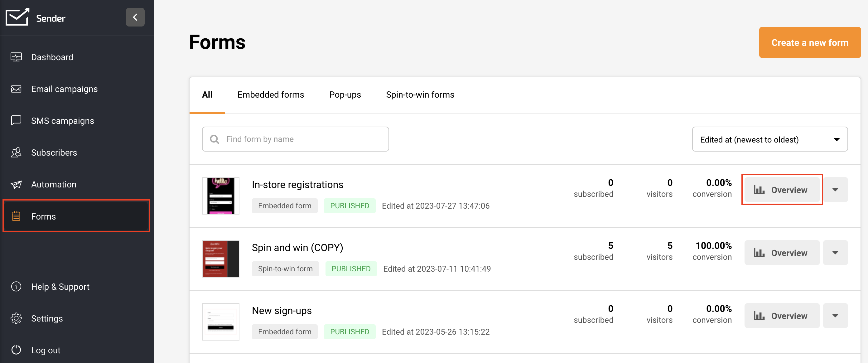Click the Help & Support info icon
Viewport: 868px width, 363px height.
(x=16, y=287)
